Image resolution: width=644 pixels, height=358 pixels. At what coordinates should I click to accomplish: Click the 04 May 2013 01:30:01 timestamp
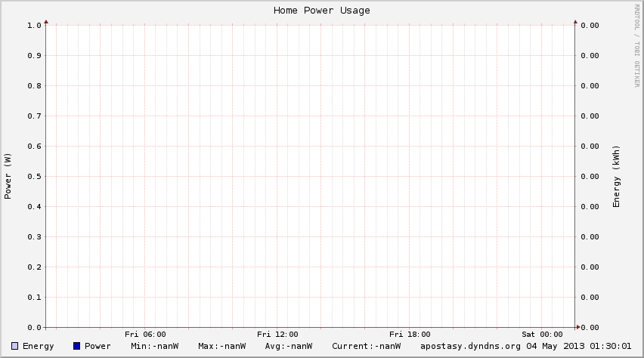click(x=578, y=346)
